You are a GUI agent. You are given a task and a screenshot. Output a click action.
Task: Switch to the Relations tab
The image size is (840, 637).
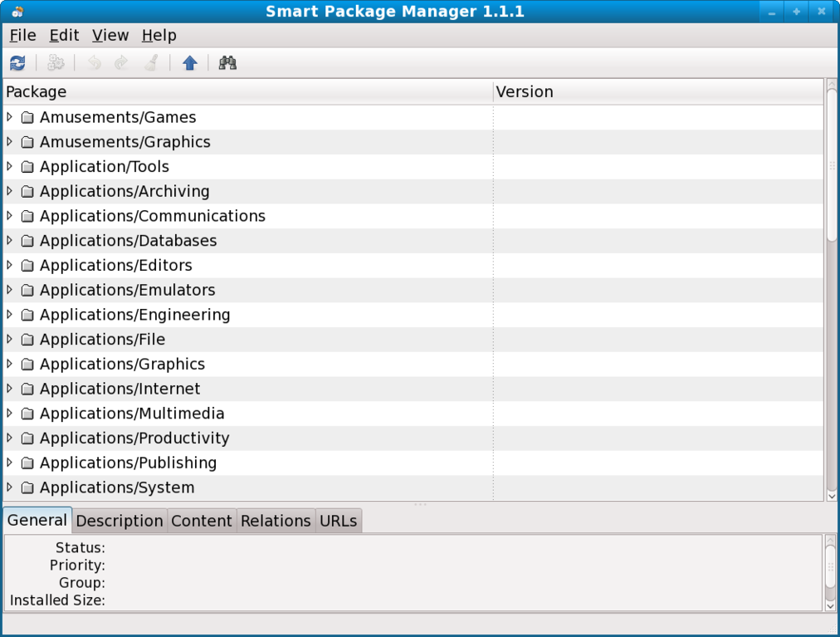276,521
